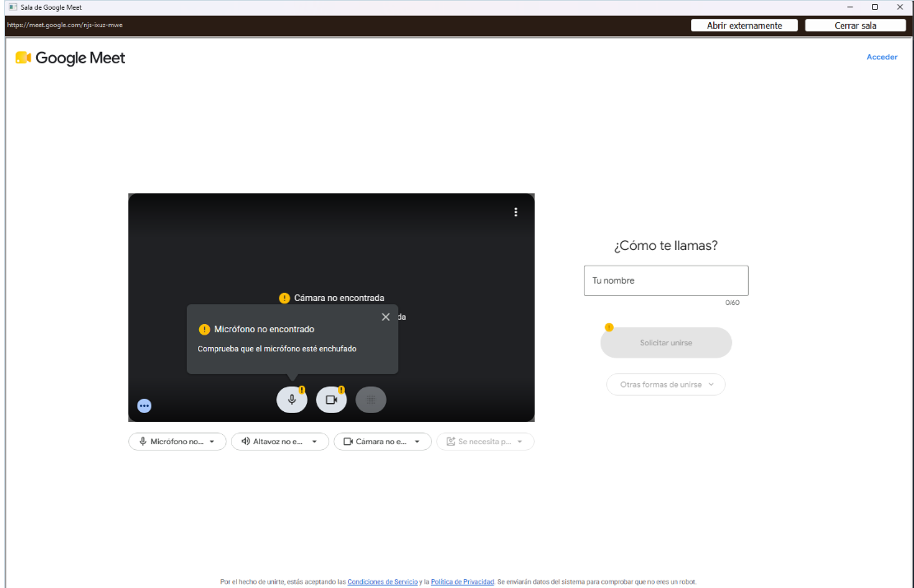Close the Micrófono no encontrado tooltip

385,317
